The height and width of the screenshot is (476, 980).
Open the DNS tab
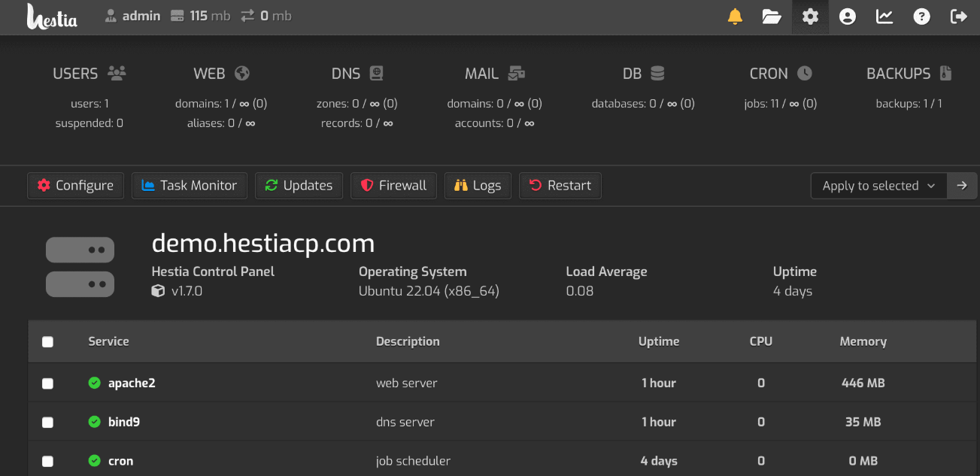pyautogui.click(x=357, y=74)
